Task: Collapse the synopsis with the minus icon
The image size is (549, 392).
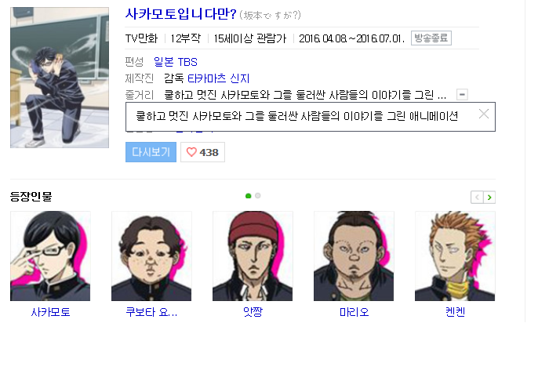Action: (x=462, y=95)
